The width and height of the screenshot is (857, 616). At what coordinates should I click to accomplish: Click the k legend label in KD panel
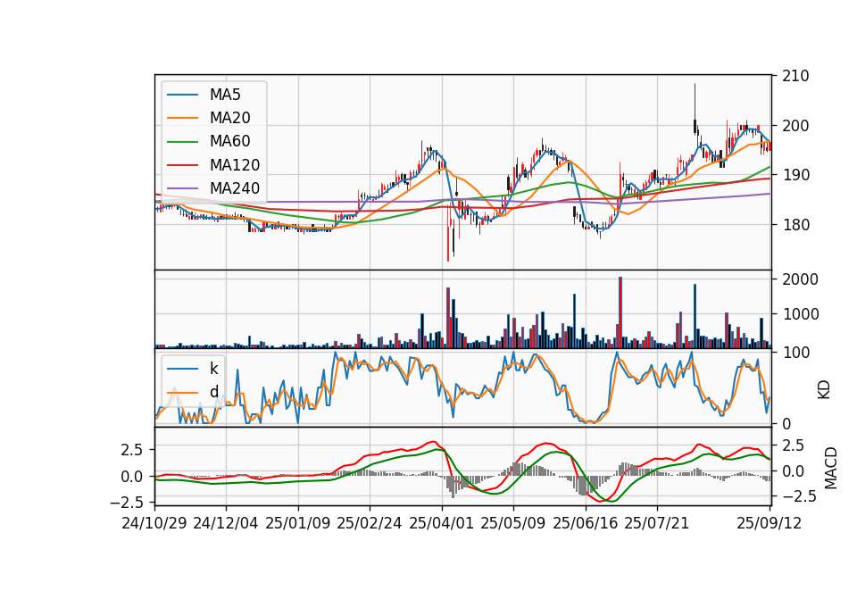[213, 369]
